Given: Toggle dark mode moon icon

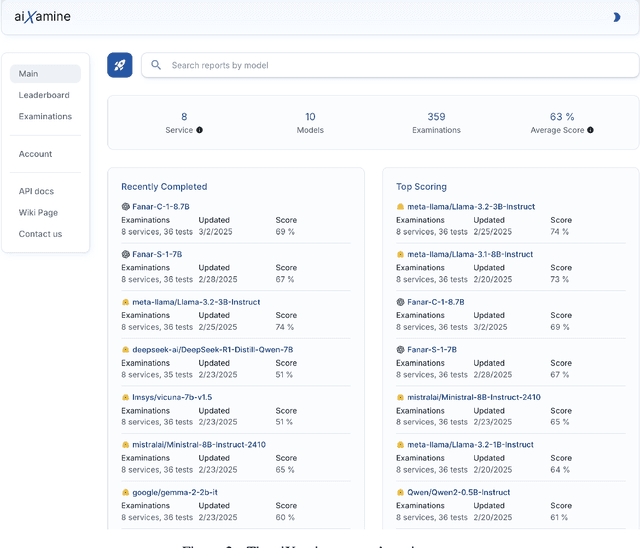Looking at the screenshot, I should point(616,17).
